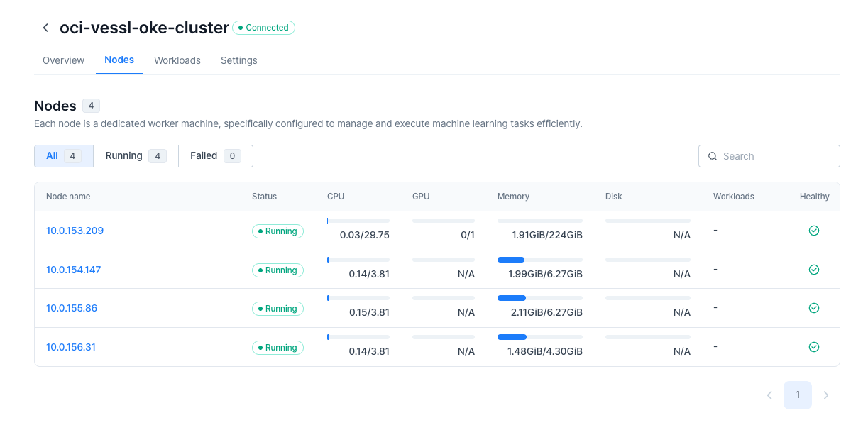Click the healthy checkmark for 10.0.155.86
The width and height of the screenshot is (868, 430).
pos(814,308)
